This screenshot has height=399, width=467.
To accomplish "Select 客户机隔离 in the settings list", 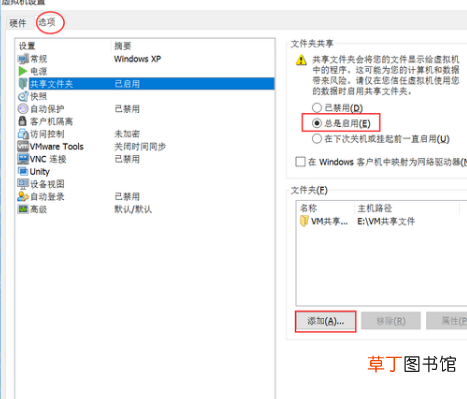I will (x=146, y=121).
